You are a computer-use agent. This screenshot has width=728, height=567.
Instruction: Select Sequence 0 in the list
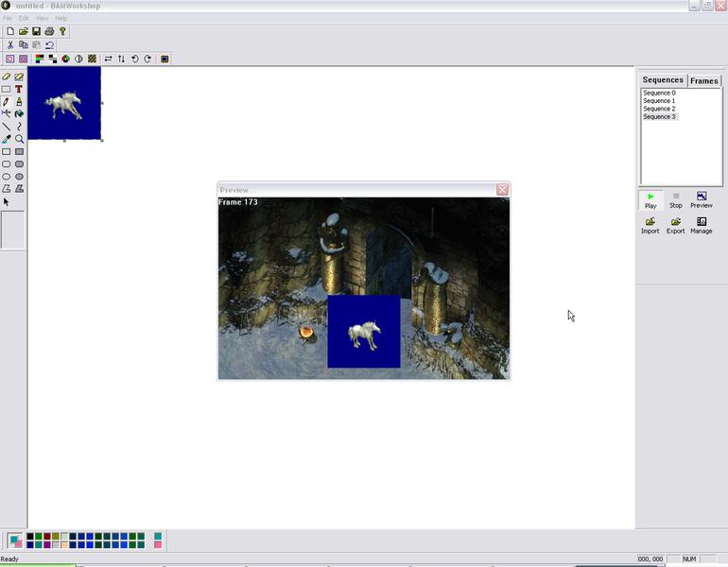(659, 93)
